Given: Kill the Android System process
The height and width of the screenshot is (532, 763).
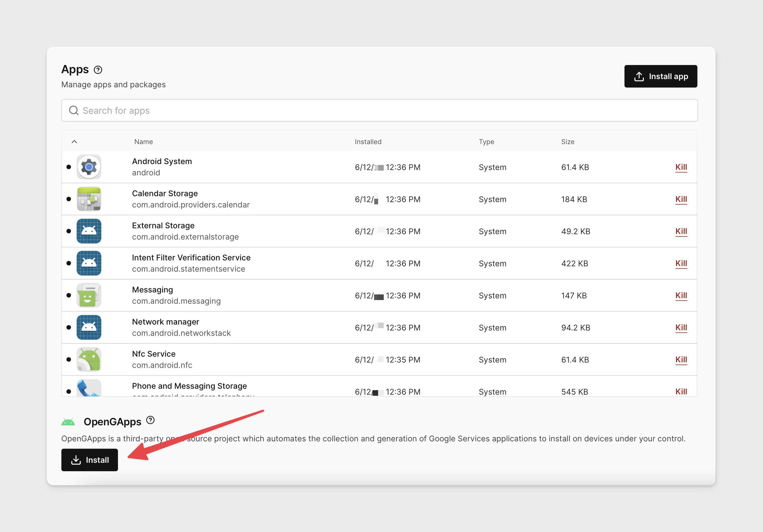Looking at the screenshot, I should click(x=681, y=167).
